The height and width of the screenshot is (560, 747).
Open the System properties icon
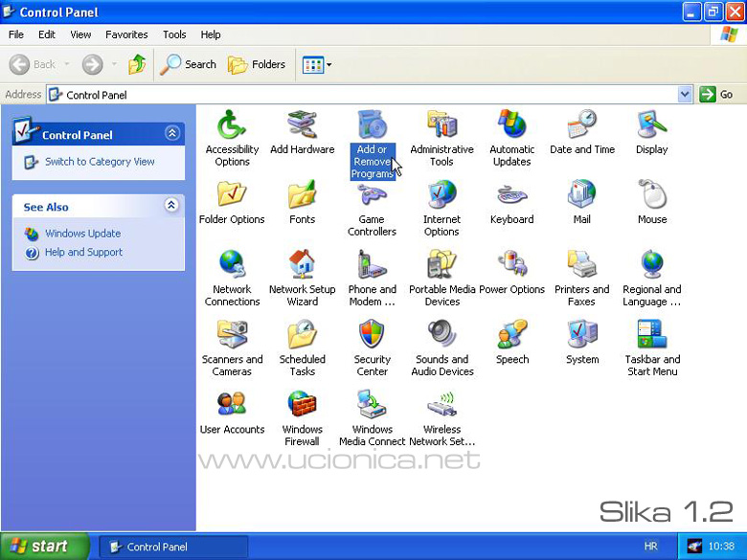(x=581, y=343)
